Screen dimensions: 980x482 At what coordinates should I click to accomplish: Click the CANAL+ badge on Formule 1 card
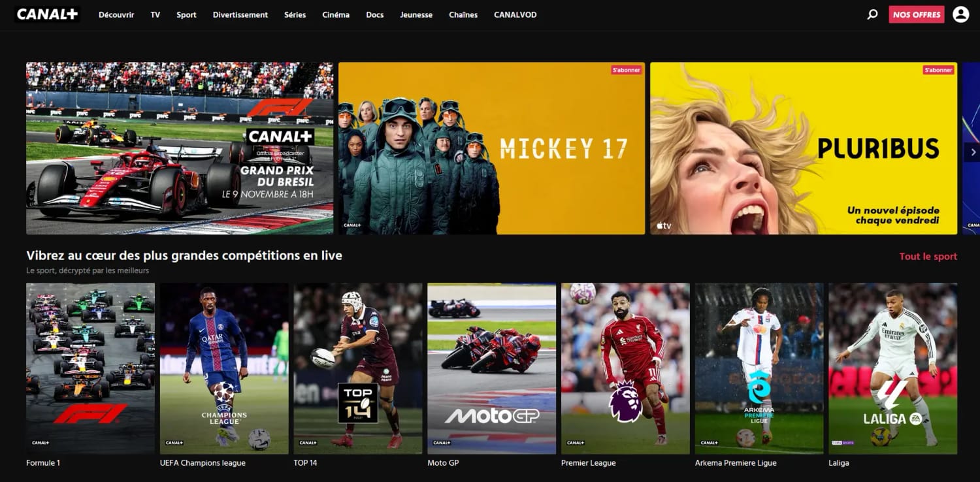(x=40, y=442)
